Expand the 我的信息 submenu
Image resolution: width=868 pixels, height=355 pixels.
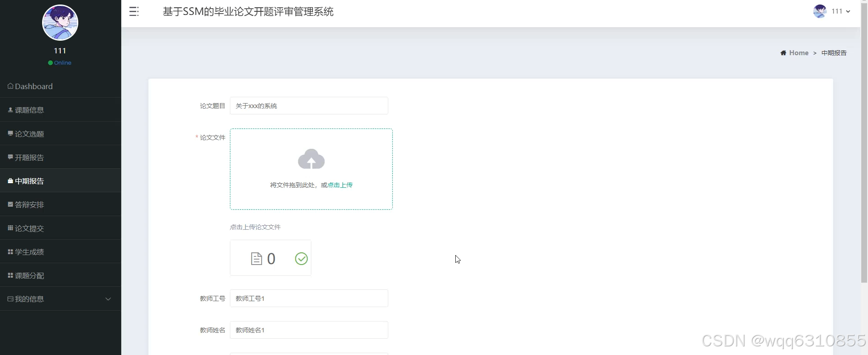click(x=61, y=298)
